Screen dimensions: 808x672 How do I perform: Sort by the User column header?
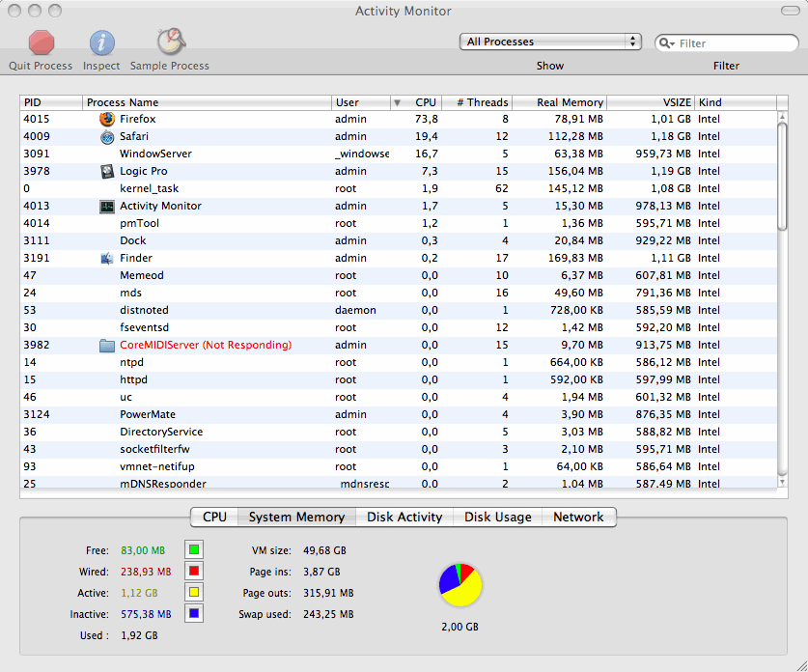coord(361,102)
